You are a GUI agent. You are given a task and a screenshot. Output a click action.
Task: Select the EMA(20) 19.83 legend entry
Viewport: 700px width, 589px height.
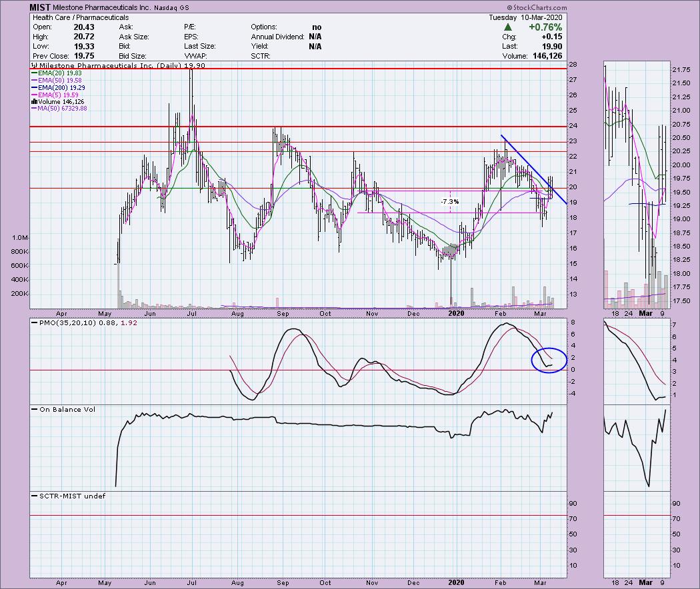pyautogui.click(x=56, y=73)
